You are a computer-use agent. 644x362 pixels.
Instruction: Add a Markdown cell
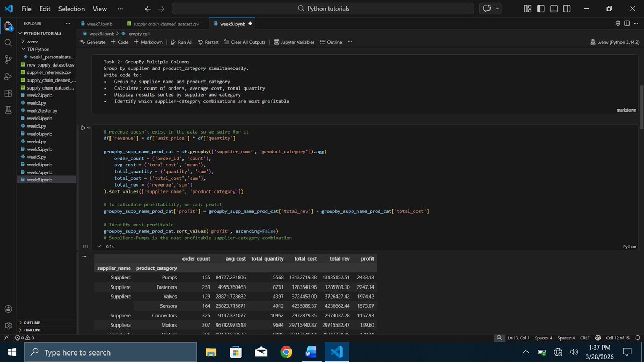pos(148,42)
